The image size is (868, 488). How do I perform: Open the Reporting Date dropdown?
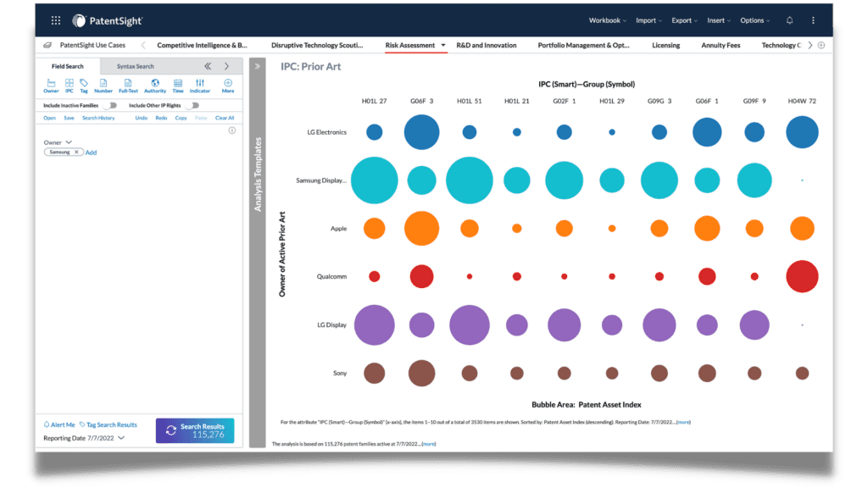(120, 438)
